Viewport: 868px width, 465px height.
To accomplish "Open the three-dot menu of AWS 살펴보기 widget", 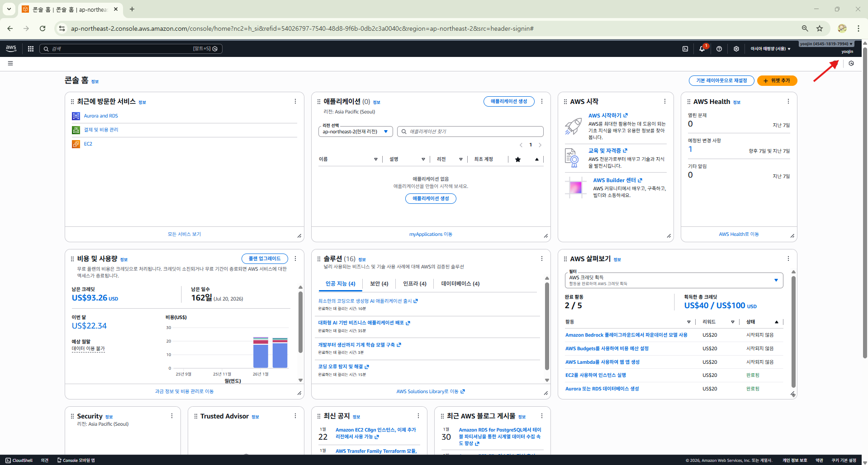I will (x=788, y=258).
